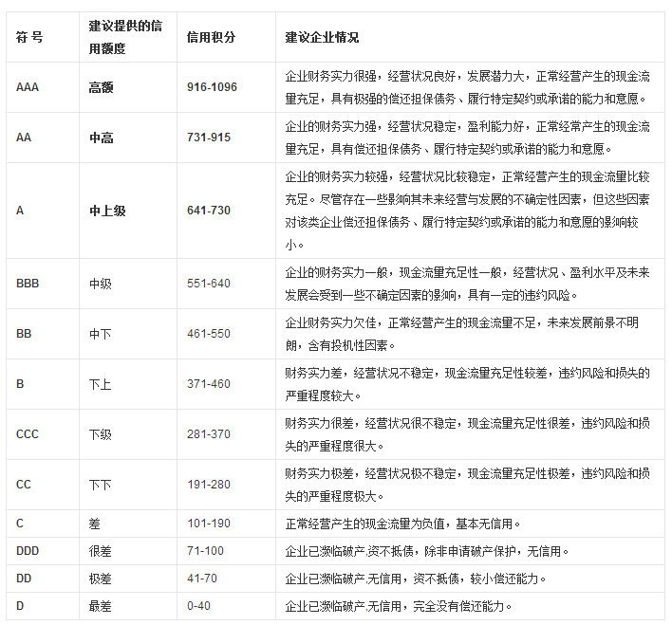
Task: Select the 中下 credit limit cell
Action: (x=101, y=334)
